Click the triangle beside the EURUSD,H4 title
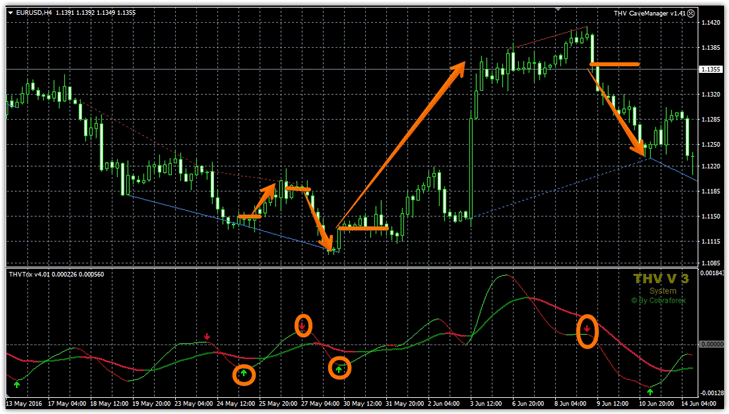Viewport: 729px width, 414px height. coord(8,12)
